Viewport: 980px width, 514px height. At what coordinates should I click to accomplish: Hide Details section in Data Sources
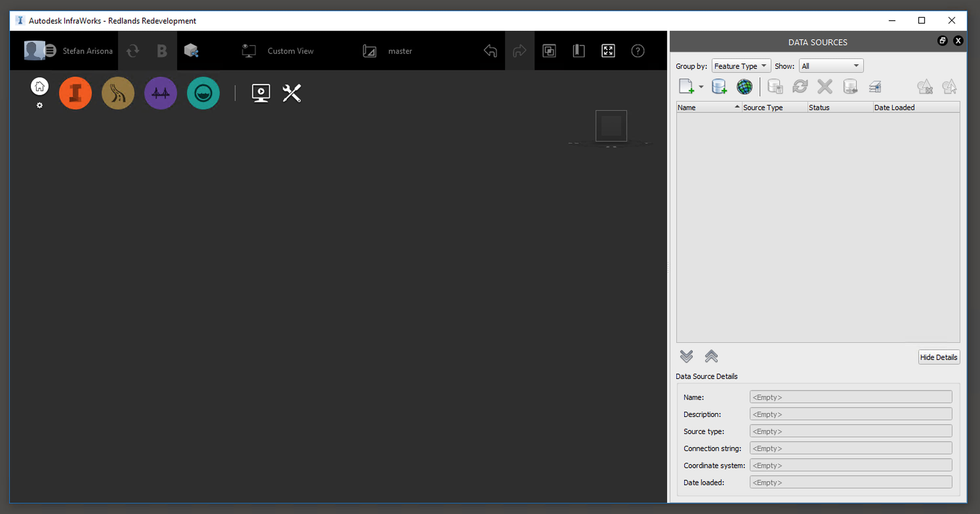click(x=939, y=357)
